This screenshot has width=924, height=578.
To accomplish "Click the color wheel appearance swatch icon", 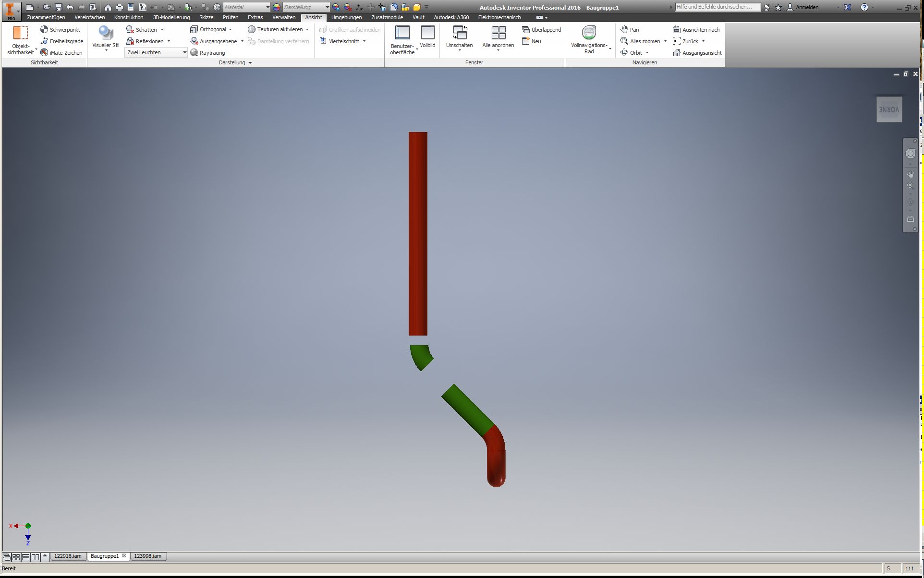I will coord(277,7).
